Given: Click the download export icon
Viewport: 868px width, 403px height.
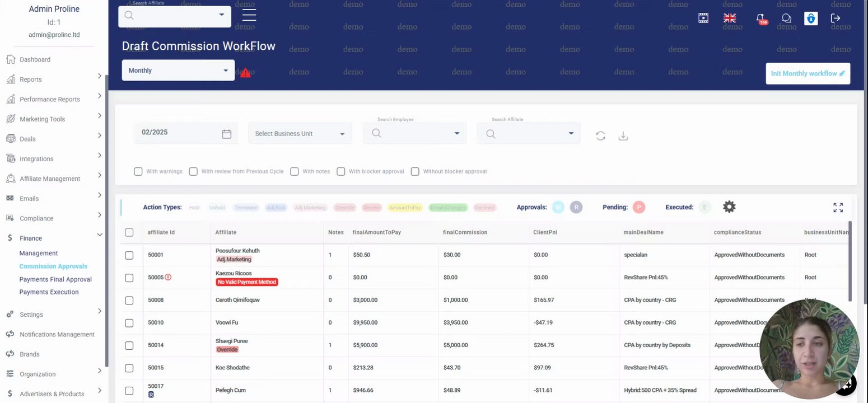Looking at the screenshot, I should coord(623,136).
